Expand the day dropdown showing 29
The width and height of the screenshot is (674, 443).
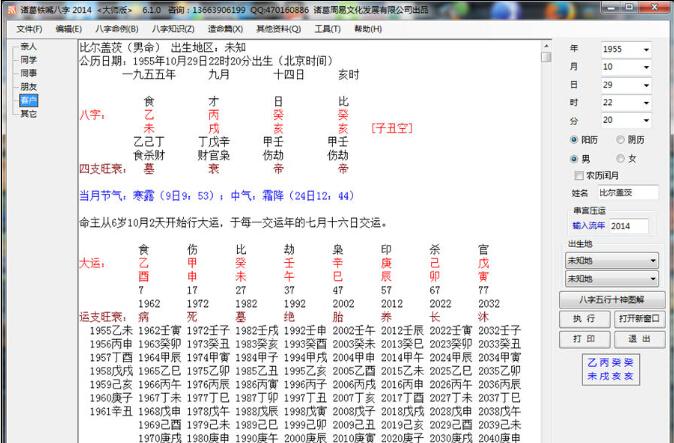point(646,85)
